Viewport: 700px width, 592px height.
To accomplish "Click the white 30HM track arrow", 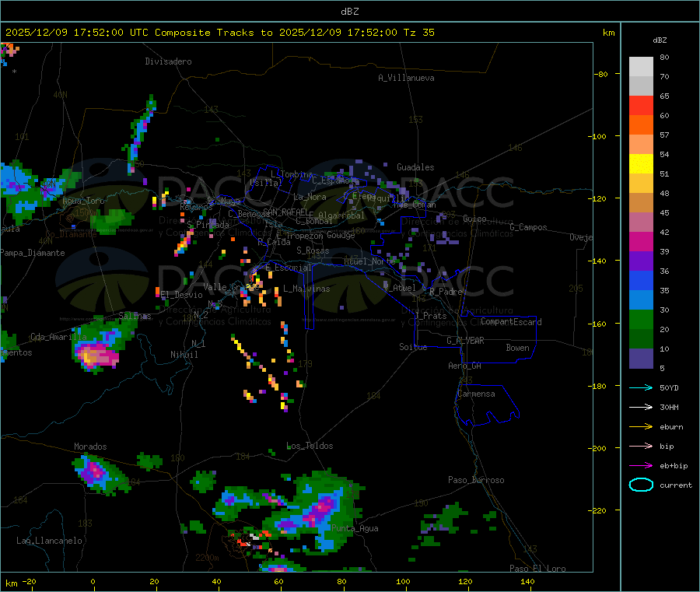I will point(641,407).
